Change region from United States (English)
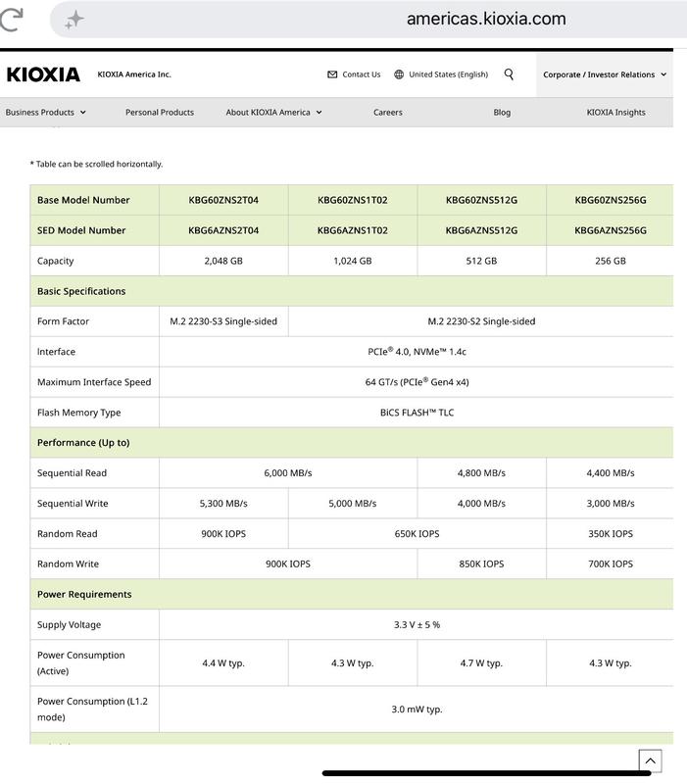This screenshot has height=784, width=687. (x=448, y=74)
